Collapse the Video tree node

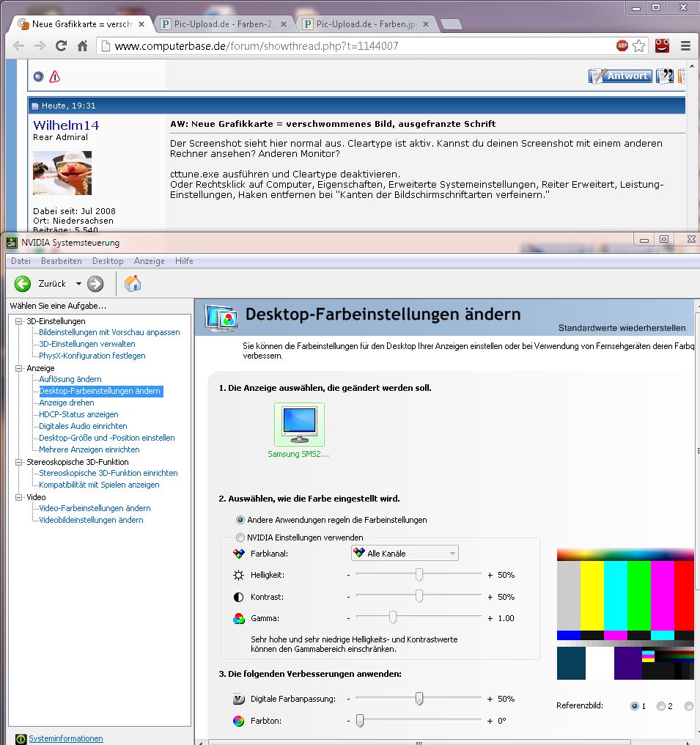(19, 497)
